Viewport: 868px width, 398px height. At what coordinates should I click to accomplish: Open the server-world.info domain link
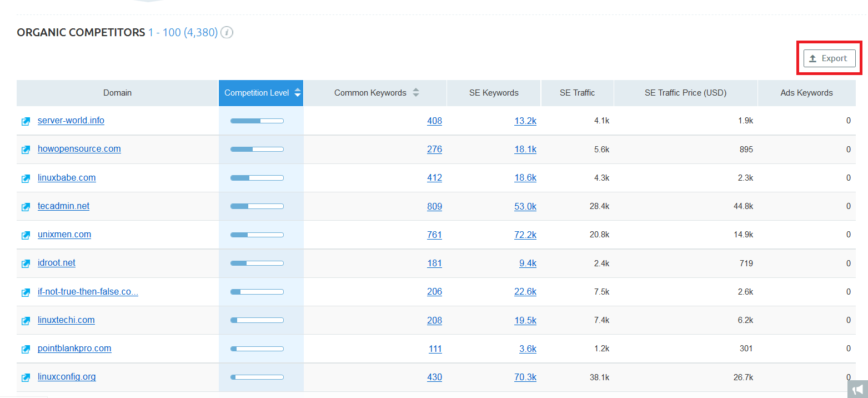pos(71,120)
